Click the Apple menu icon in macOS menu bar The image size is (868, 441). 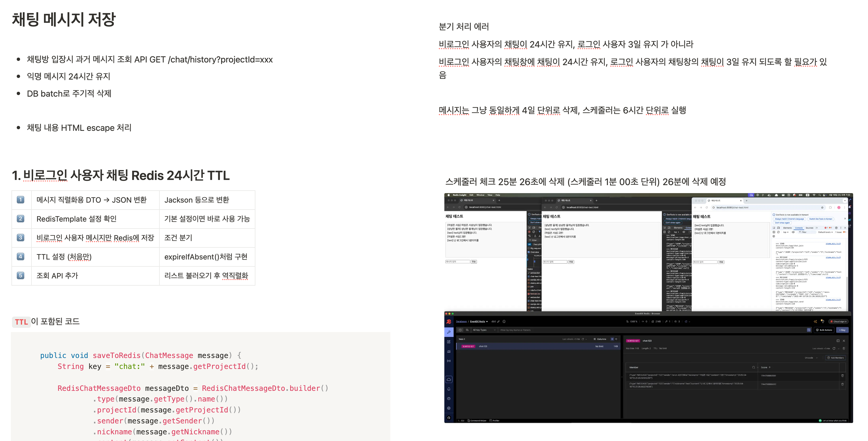[448, 195]
